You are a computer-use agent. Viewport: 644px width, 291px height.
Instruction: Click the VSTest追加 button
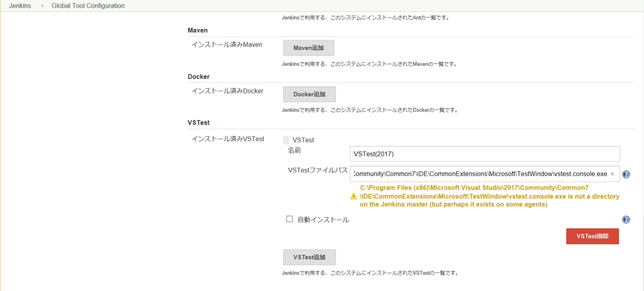[x=309, y=257]
